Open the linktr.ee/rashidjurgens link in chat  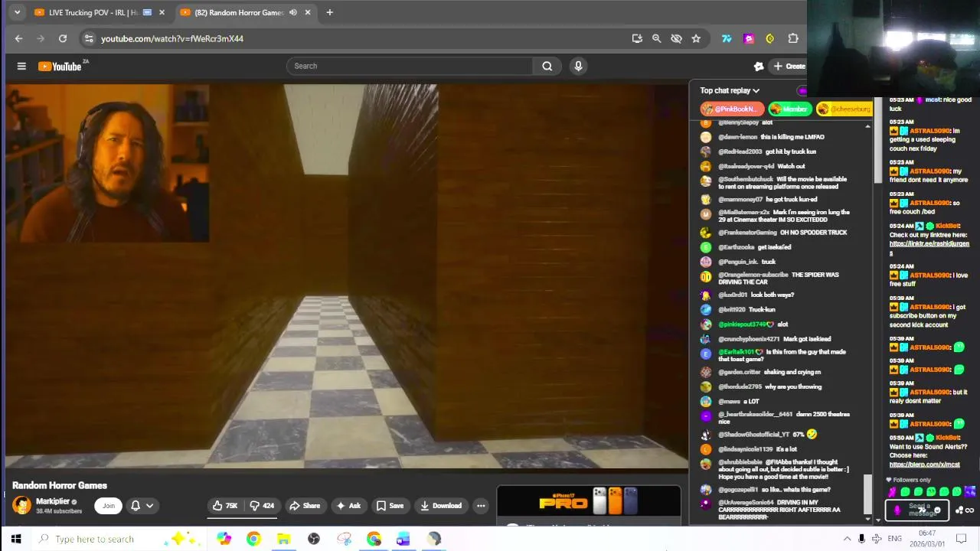[929, 247]
